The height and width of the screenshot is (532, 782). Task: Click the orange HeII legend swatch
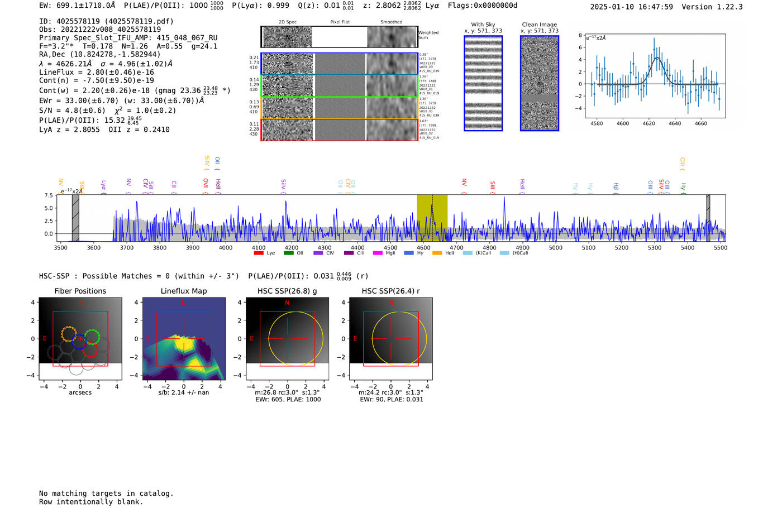tap(437, 253)
